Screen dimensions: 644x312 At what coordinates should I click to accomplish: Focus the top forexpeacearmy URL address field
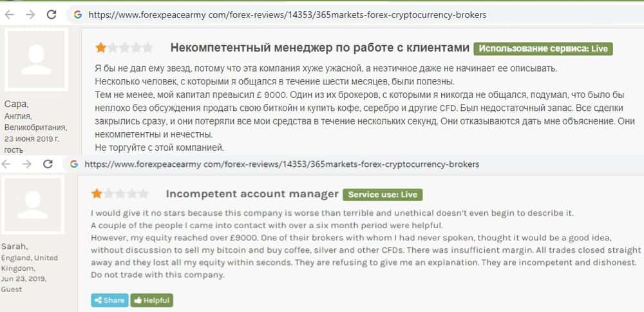coord(287,14)
